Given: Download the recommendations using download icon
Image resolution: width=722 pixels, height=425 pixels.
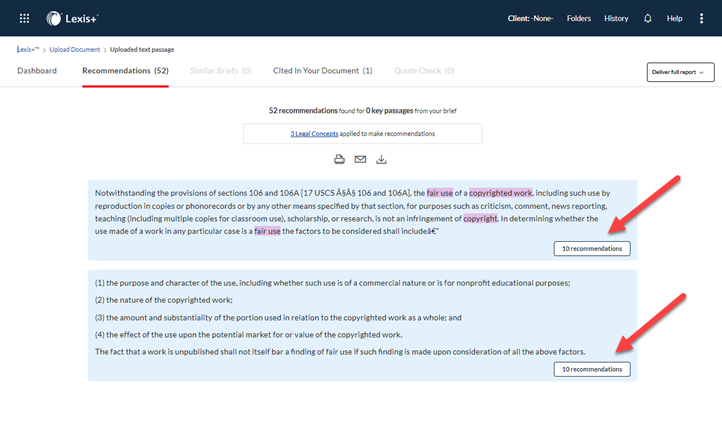Looking at the screenshot, I should (381, 159).
